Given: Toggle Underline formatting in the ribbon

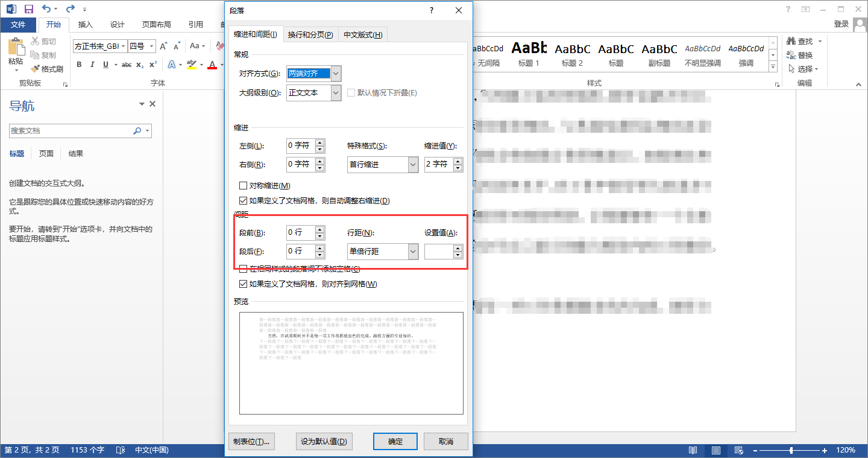Looking at the screenshot, I should click(x=105, y=65).
